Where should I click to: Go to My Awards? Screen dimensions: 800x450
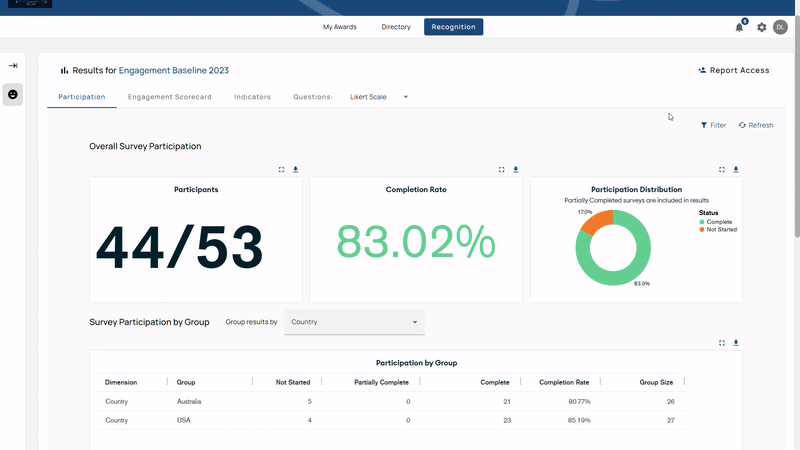coord(340,27)
